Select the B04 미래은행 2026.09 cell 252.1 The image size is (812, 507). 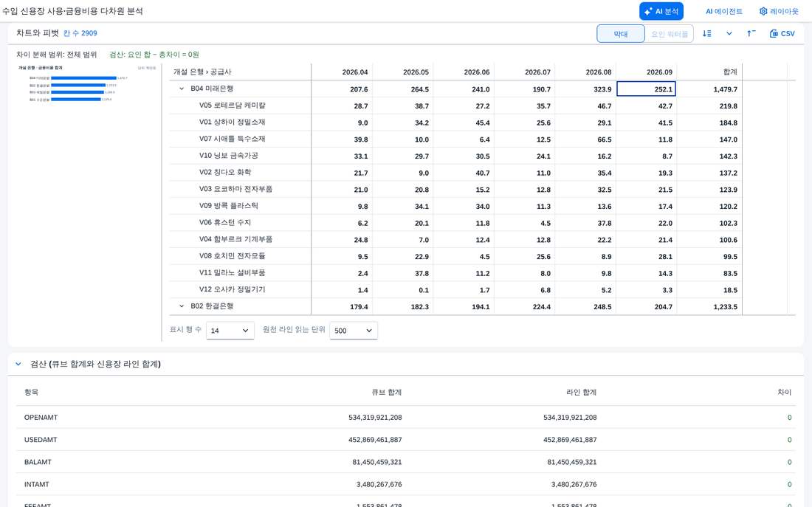[647, 89]
